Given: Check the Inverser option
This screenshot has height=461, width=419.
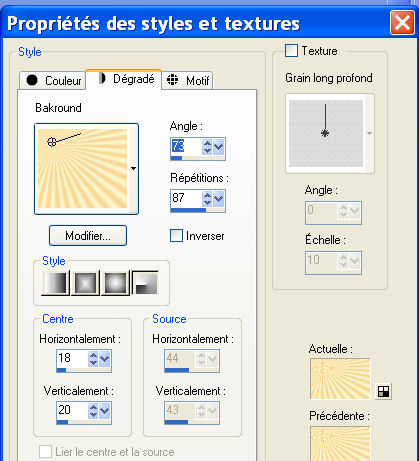Looking at the screenshot, I should click(x=176, y=236).
